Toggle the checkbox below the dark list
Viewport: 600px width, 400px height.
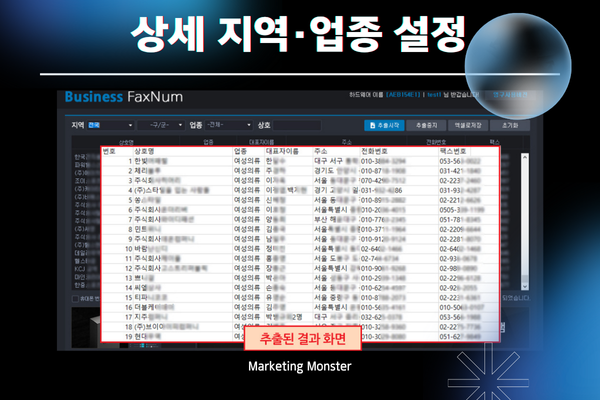tap(75, 299)
